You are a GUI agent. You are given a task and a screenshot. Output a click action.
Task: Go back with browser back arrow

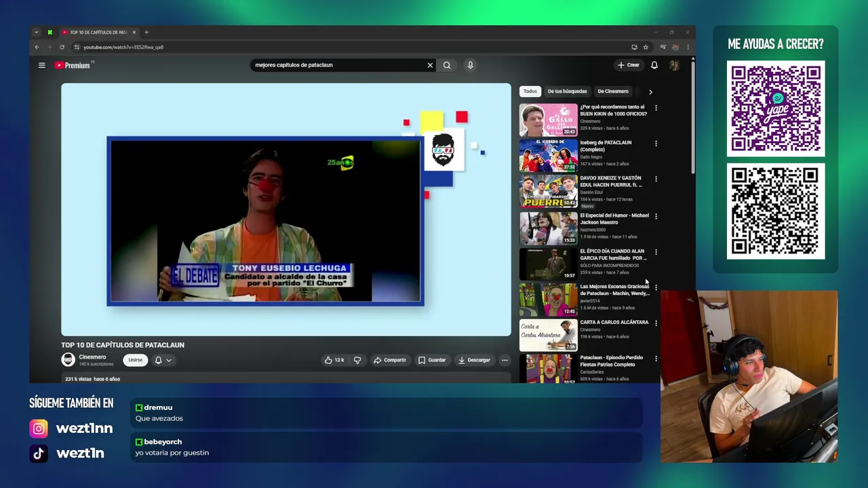(37, 47)
